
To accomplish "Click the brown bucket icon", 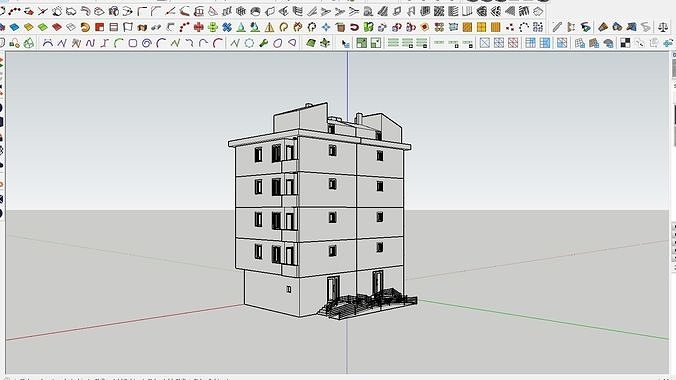I will 340,28.
